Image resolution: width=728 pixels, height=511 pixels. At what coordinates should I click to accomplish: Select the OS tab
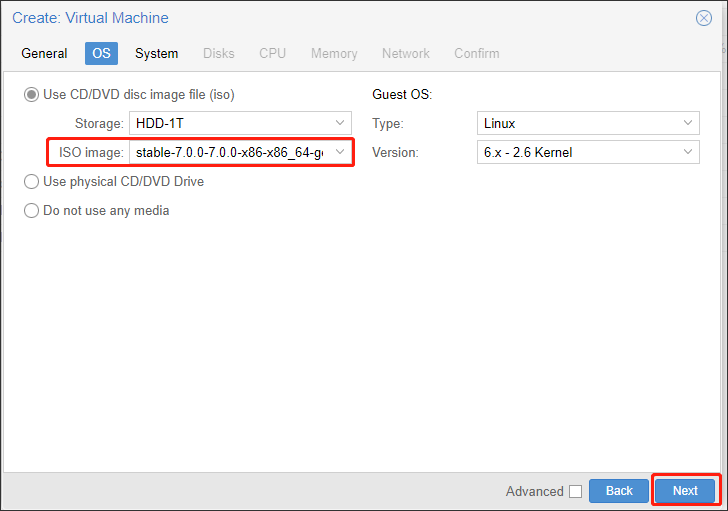point(101,53)
